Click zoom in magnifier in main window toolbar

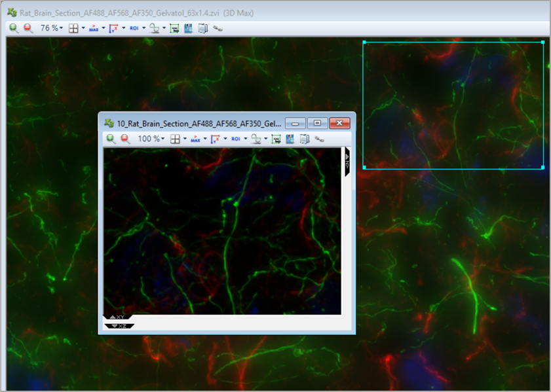click(x=14, y=28)
